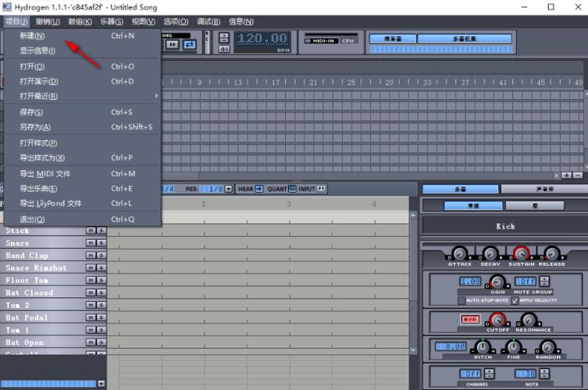Solo the Snare Rimshot instrument
This screenshot has height=390, width=588.
[x=101, y=268]
